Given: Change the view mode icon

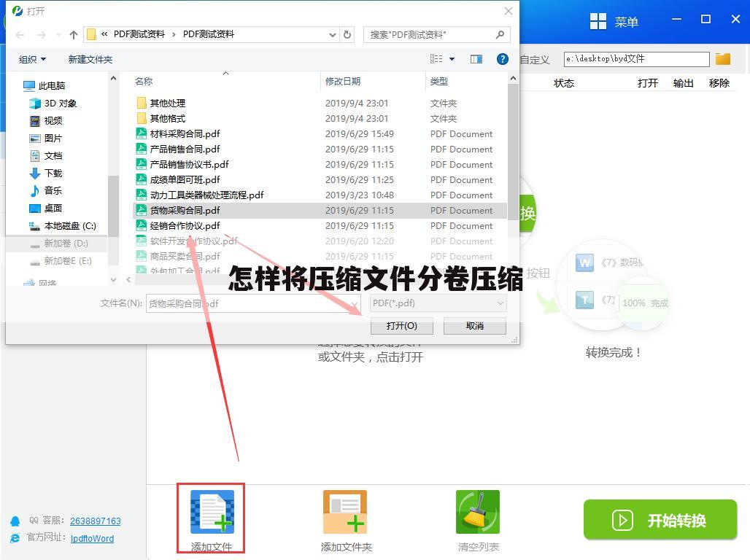Looking at the screenshot, I should (x=436, y=59).
